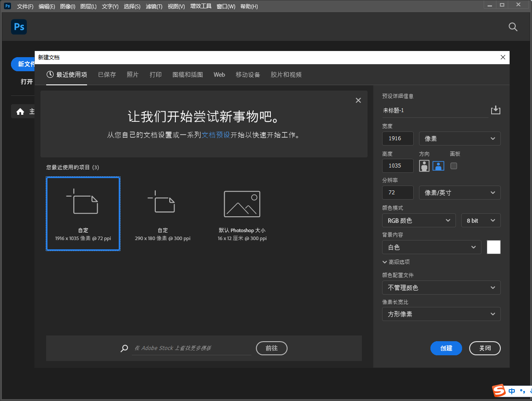Select the 默认 Photoshop 大小 preset thumbnail
This screenshot has width=532, height=401.
pos(242,204)
